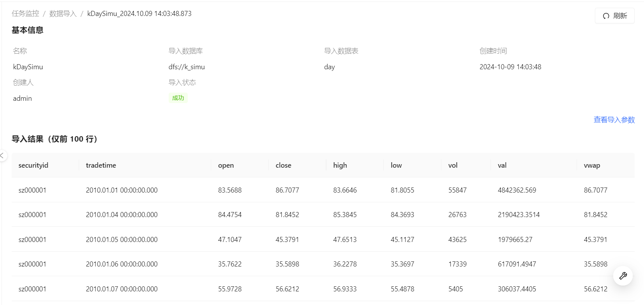The image size is (644, 305).
Task: Click the 成功 import status tag
Action: [178, 98]
